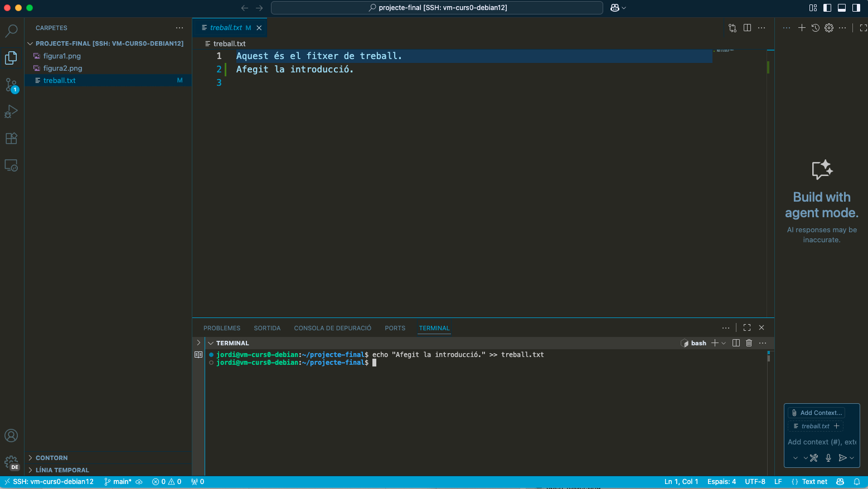868x489 pixels.
Task: Expand the CONTORN section
Action: (108, 458)
